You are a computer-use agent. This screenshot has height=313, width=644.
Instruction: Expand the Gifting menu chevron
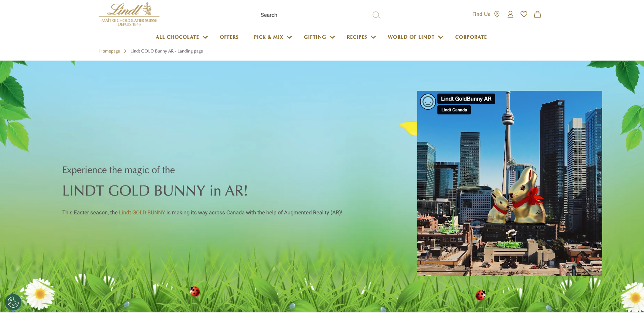pyautogui.click(x=332, y=37)
